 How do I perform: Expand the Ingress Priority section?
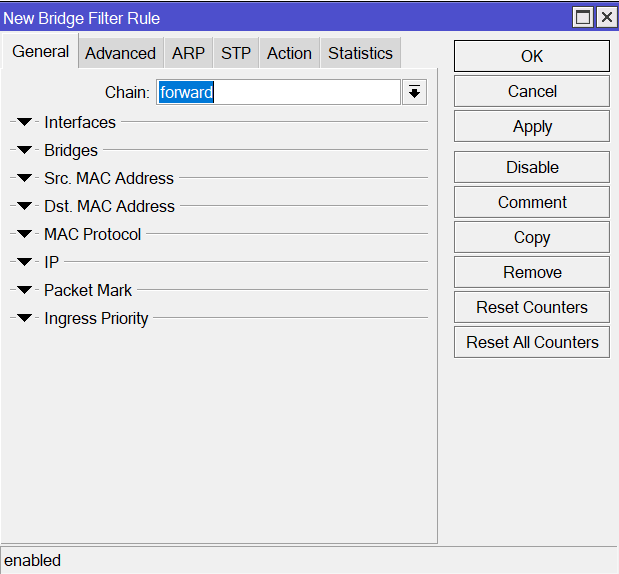click(x=24, y=318)
